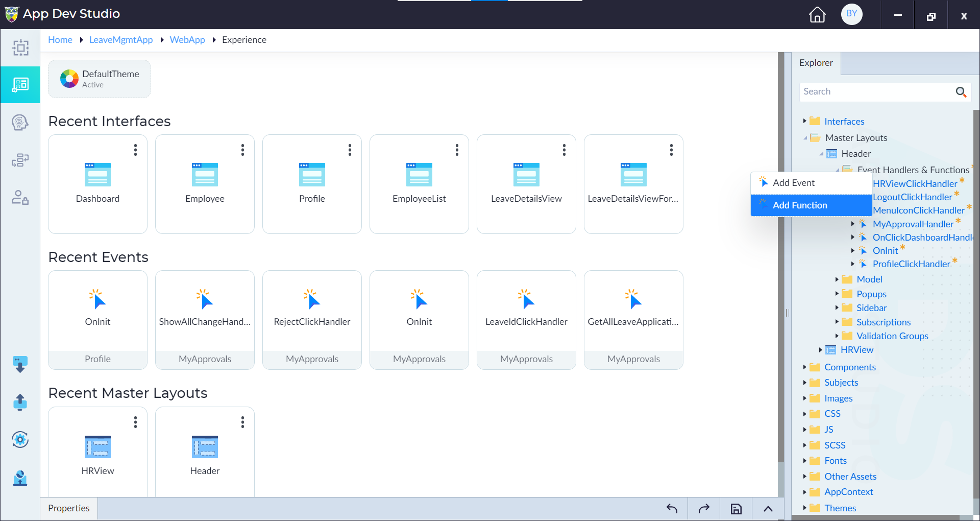980x521 pixels.
Task: Go to Home breadcrumb link
Action: 60,40
